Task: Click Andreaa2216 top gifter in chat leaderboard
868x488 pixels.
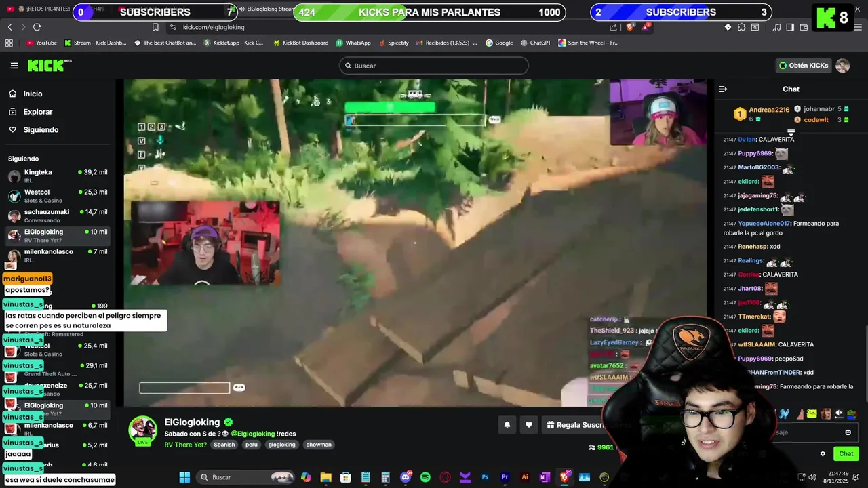Action: click(762, 114)
